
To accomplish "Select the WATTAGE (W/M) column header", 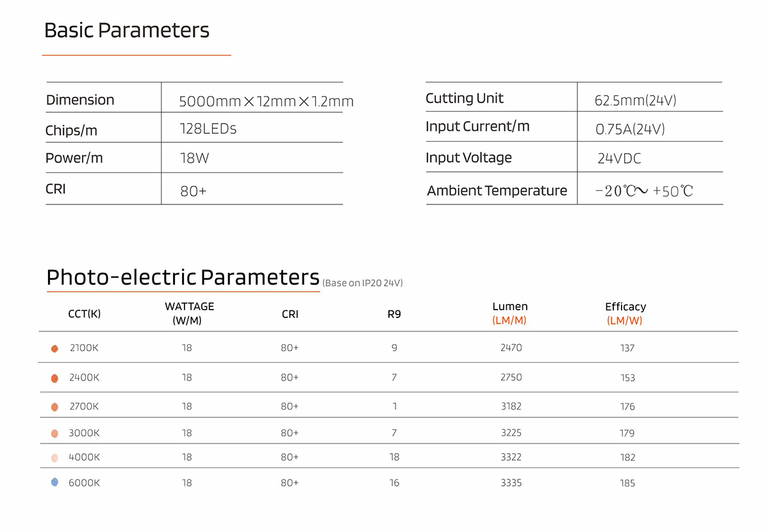I will (189, 313).
